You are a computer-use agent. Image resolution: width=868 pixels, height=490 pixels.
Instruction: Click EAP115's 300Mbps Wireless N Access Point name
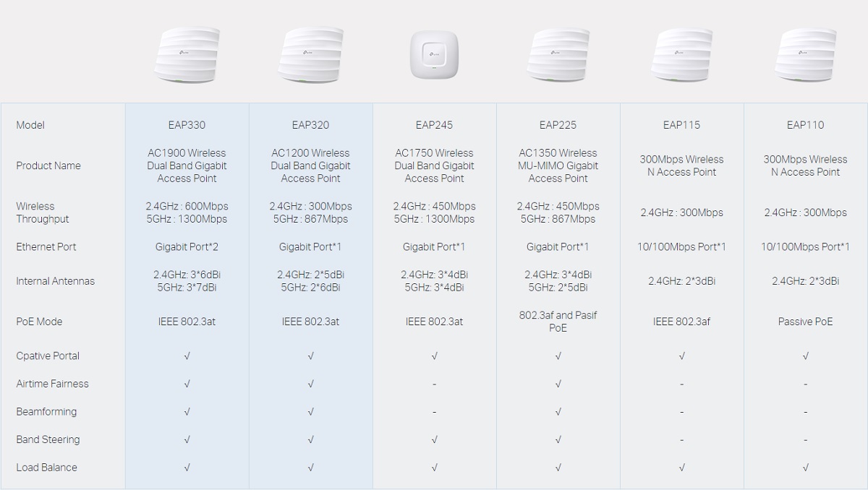point(681,166)
